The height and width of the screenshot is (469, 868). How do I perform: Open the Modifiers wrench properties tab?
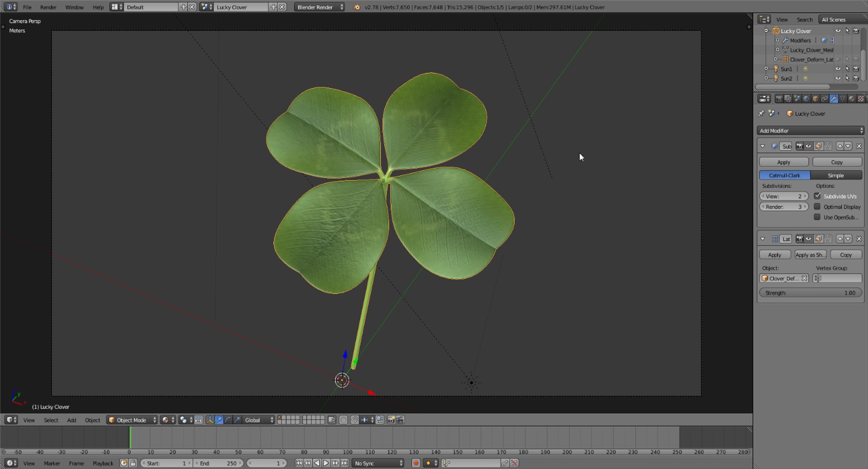833,98
